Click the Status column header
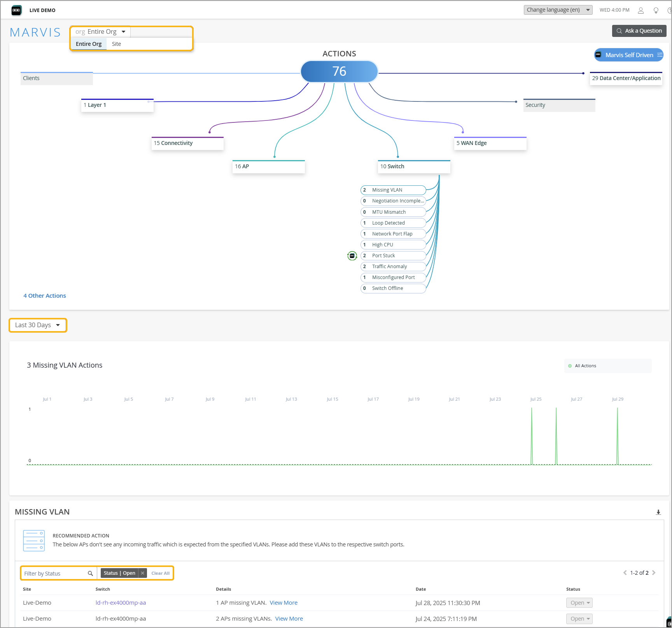 click(x=573, y=589)
